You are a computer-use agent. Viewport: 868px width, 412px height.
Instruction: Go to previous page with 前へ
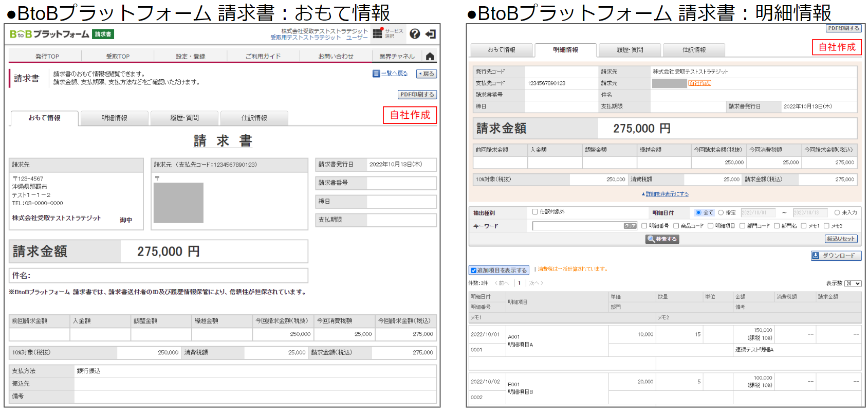(x=501, y=283)
